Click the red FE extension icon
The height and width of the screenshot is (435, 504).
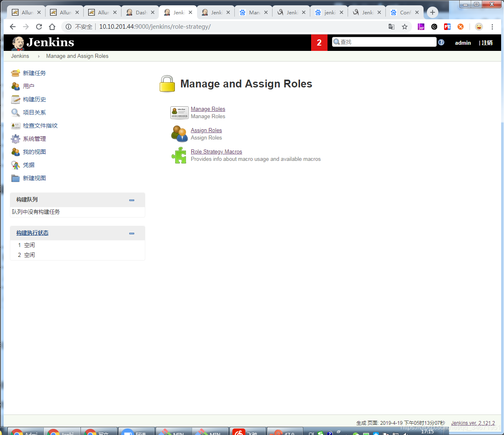point(447,27)
